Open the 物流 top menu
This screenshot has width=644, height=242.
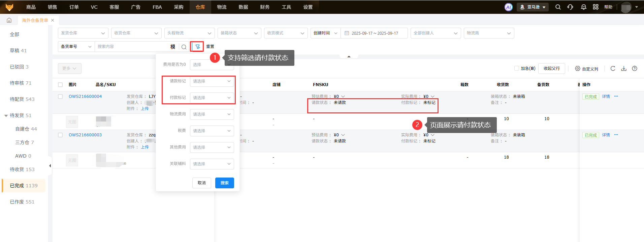(222, 7)
